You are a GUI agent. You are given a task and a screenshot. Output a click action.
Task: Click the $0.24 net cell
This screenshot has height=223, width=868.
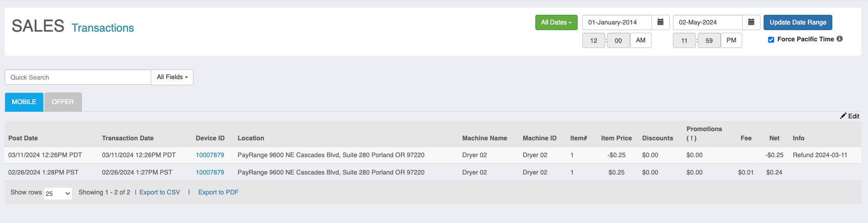tap(774, 172)
